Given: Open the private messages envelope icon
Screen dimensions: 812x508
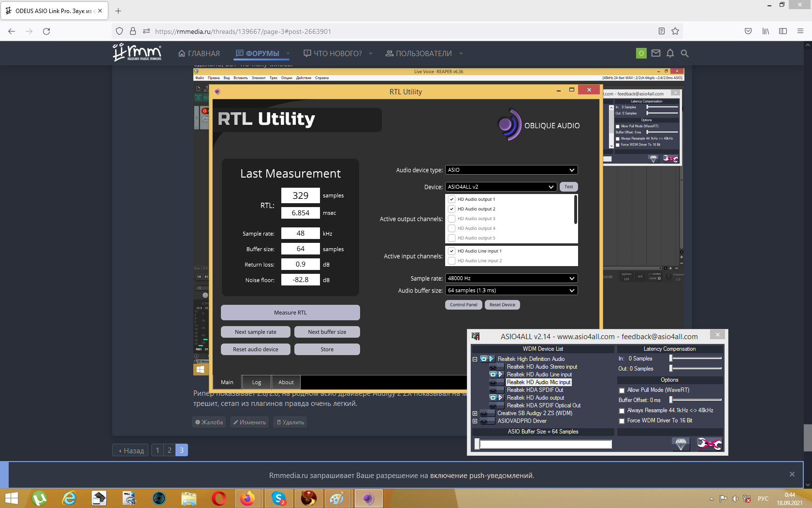Looking at the screenshot, I should point(656,53).
